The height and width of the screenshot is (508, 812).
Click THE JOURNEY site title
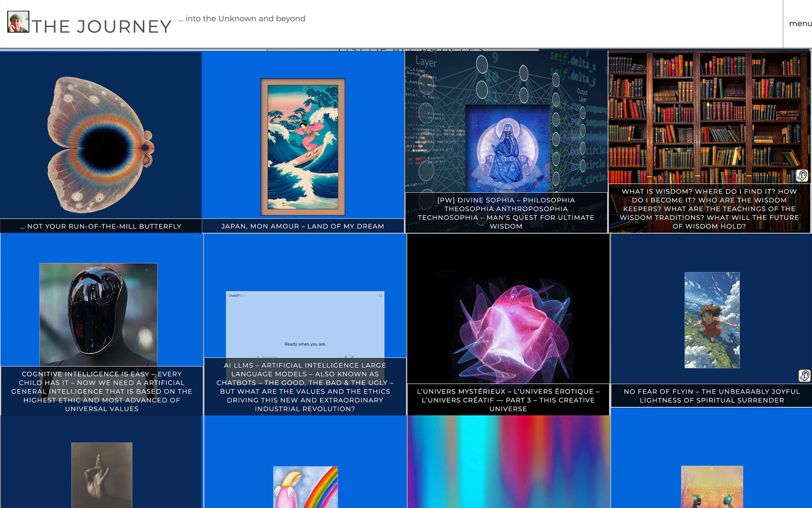pyautogui.click(x=102, y=27)
